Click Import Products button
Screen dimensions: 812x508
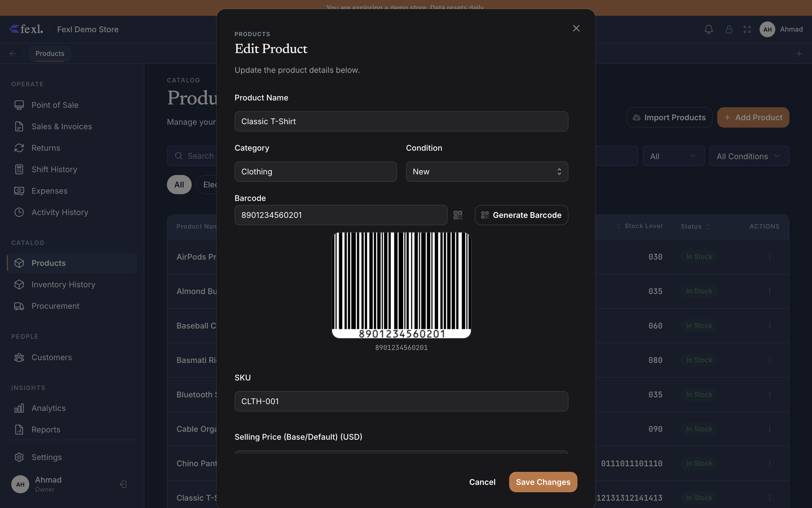tap(669, 117)
